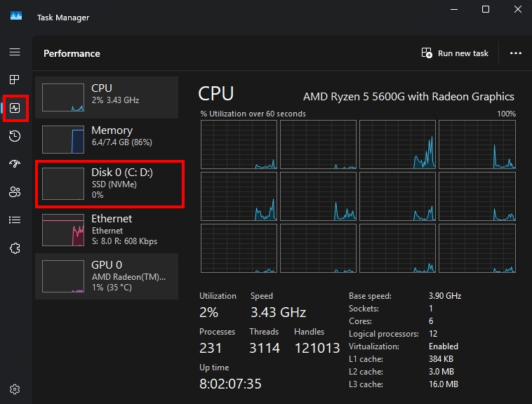Click the 3114 threads count
Image resolution: width=532 pixels, height=404 pixels.
click(265, 348)
